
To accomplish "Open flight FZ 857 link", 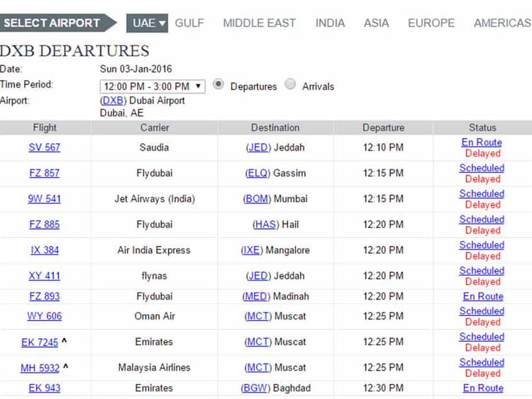I will click(x=45, y=173).
